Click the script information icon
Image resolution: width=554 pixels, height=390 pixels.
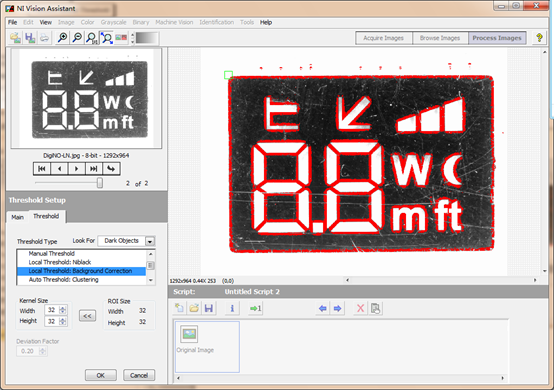232,308
